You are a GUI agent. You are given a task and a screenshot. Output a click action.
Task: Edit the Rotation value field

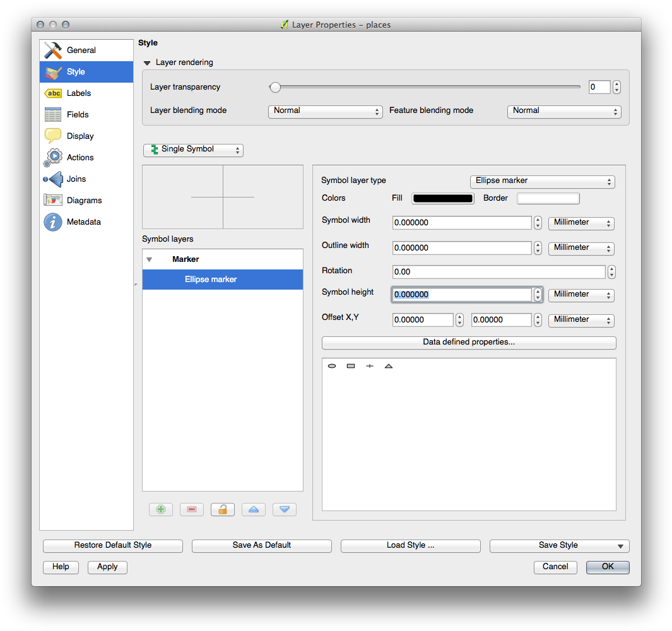[498, 271]
